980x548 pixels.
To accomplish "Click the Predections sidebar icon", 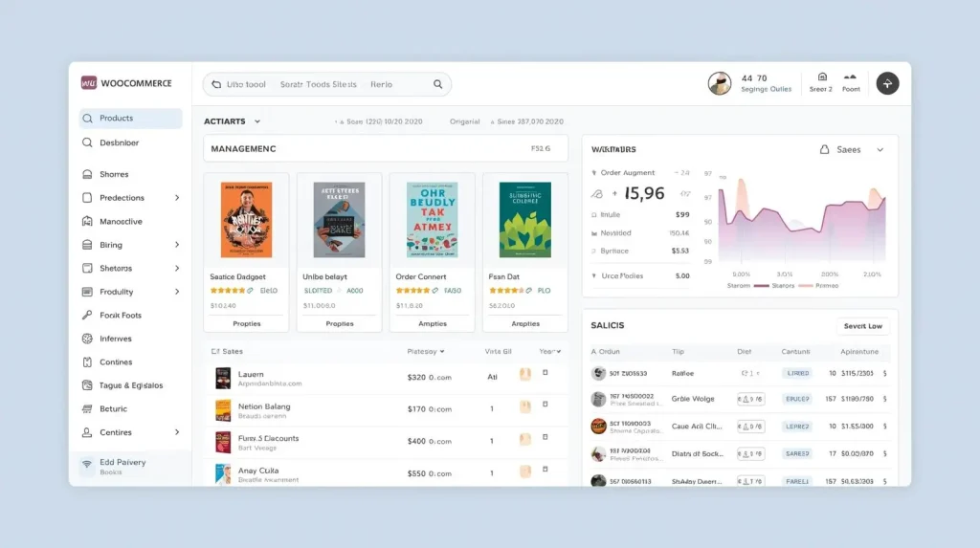I will pyautogui.click(x=87, y=197).
